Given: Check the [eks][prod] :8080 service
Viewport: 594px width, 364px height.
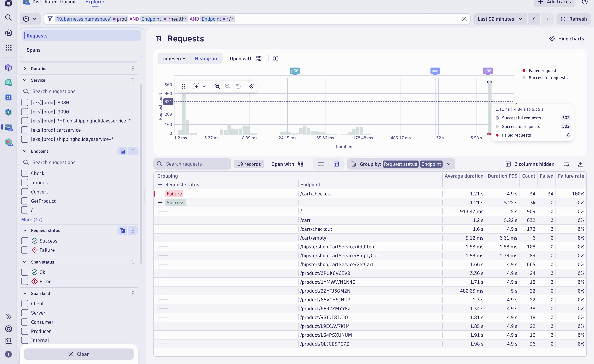Looking at the screenshot, I should 25,102.
